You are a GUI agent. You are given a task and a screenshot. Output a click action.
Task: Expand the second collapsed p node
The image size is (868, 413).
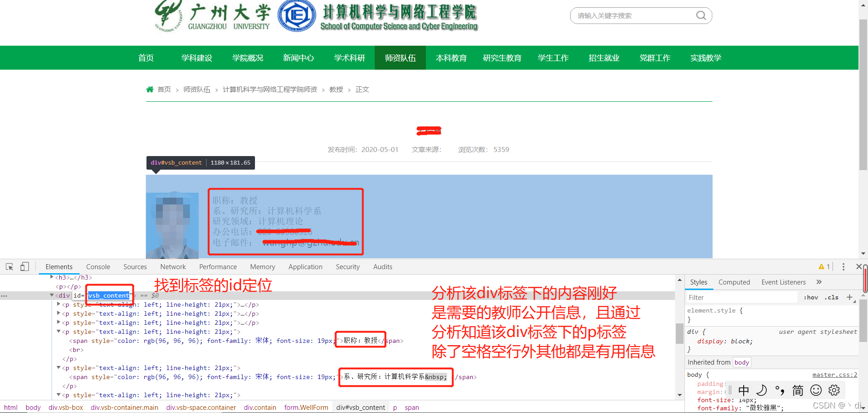tap(59, 313)
